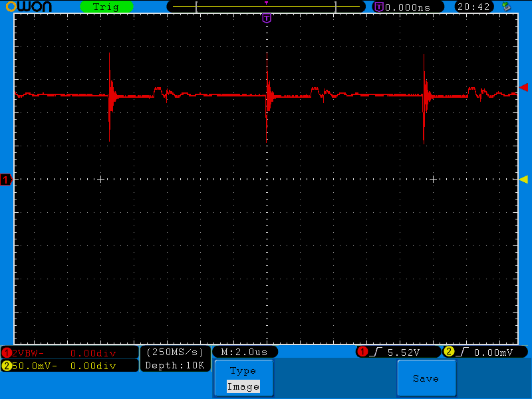Screen dimensions: 532x399
Task: Click the 250MS/s sample rate readout
Action: pyautogui.click(x=176, y=352)
